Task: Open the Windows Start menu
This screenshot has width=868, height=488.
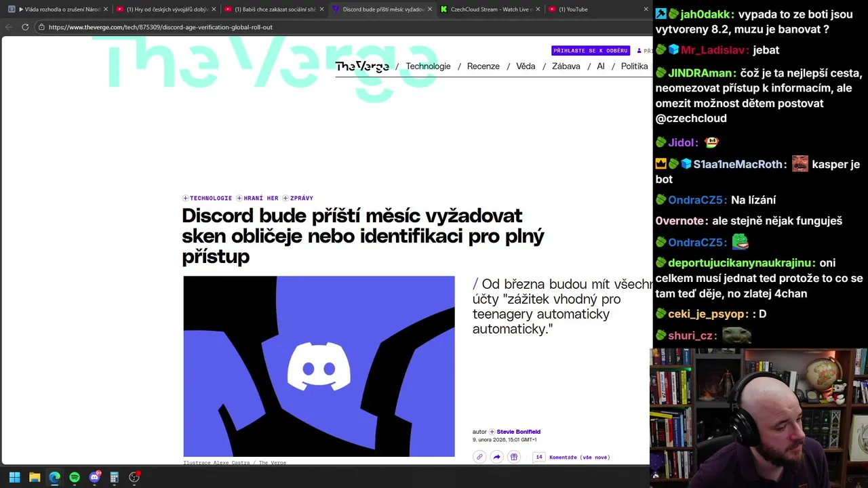Action: (x=14, y=477)
